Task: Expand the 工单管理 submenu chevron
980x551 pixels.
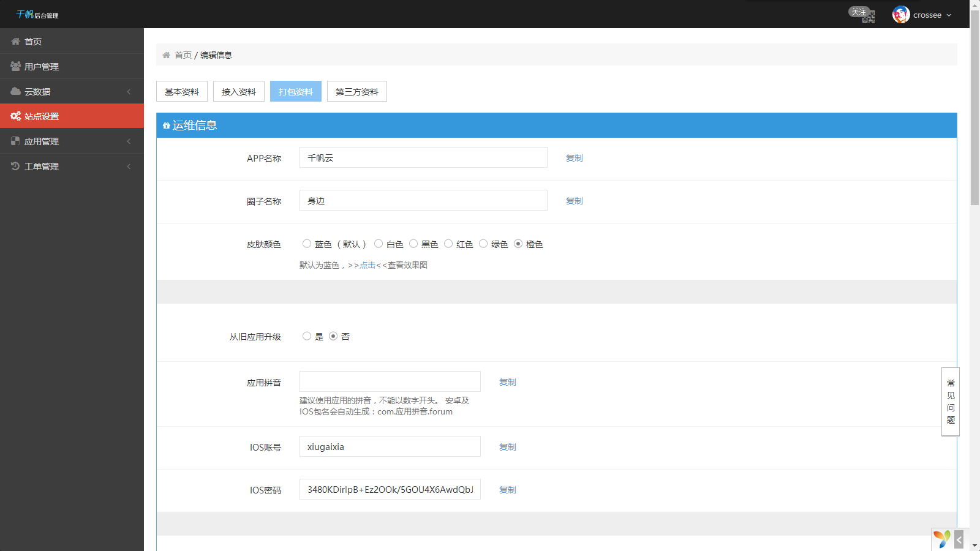Action: point(129,167)
